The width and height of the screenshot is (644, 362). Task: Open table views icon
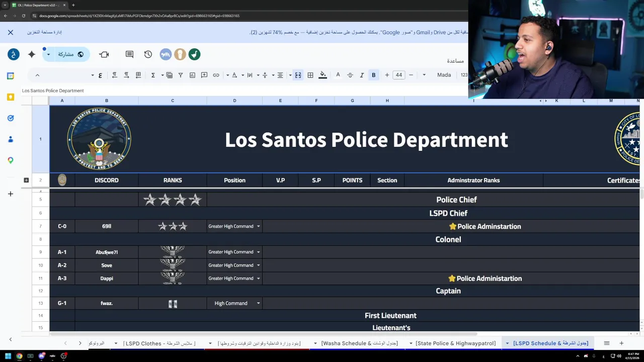coord(170,75)
